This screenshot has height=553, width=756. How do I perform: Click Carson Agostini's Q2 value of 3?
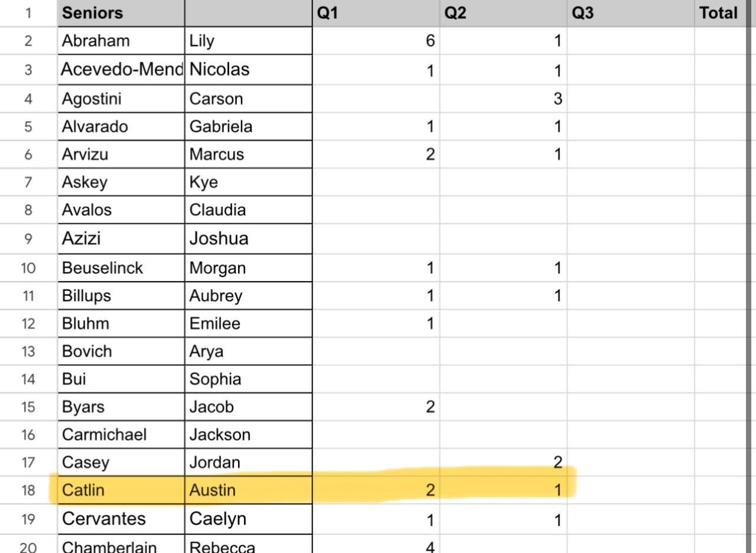pyautogui.click(x=503, y=99)
